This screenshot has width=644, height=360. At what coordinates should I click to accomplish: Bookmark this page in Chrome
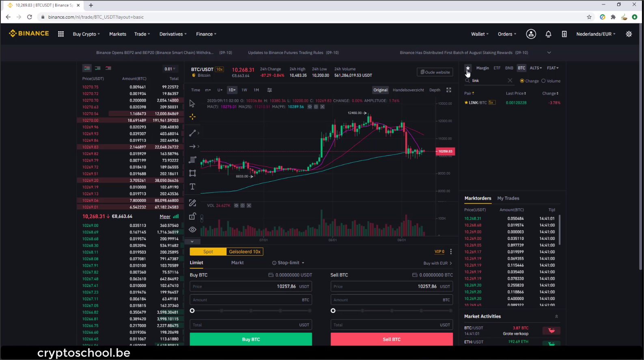(x=589, y=17)
